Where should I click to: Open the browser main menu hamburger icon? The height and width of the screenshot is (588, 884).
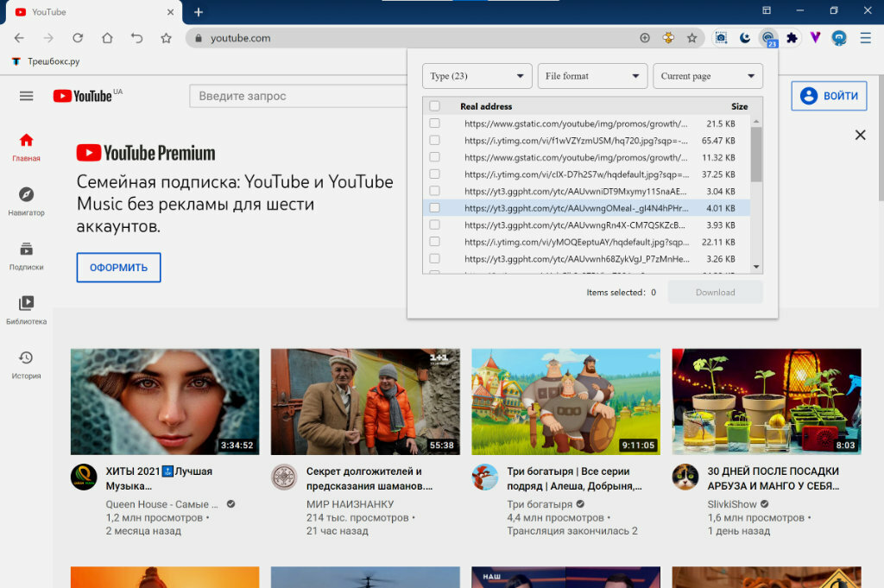(865, 38)
